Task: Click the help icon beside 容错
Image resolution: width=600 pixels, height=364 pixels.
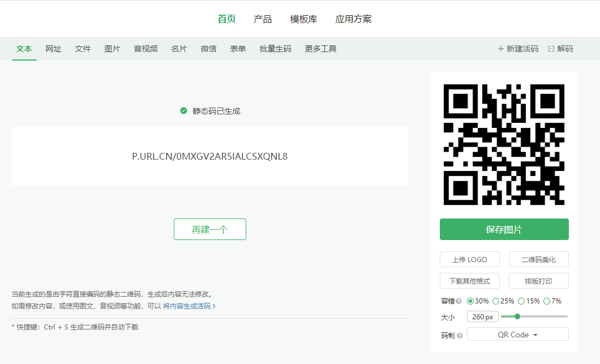Action: tap(458, 301)
